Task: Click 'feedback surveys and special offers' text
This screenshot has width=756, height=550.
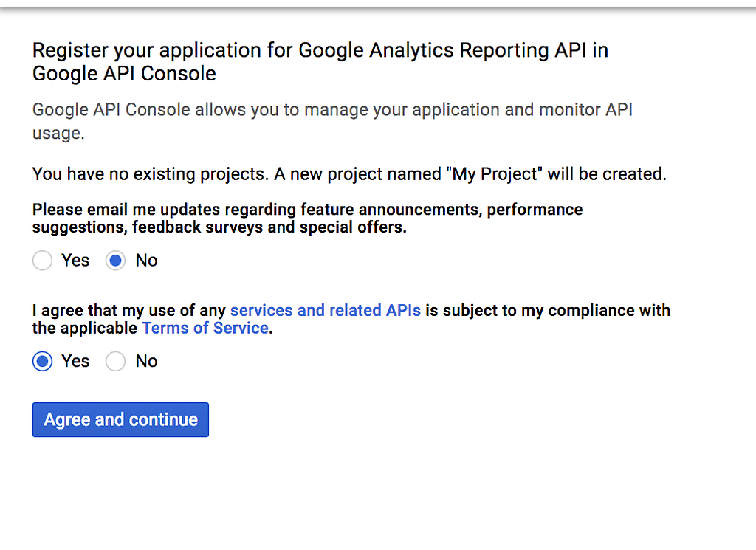Action: (x=269, y=227)
